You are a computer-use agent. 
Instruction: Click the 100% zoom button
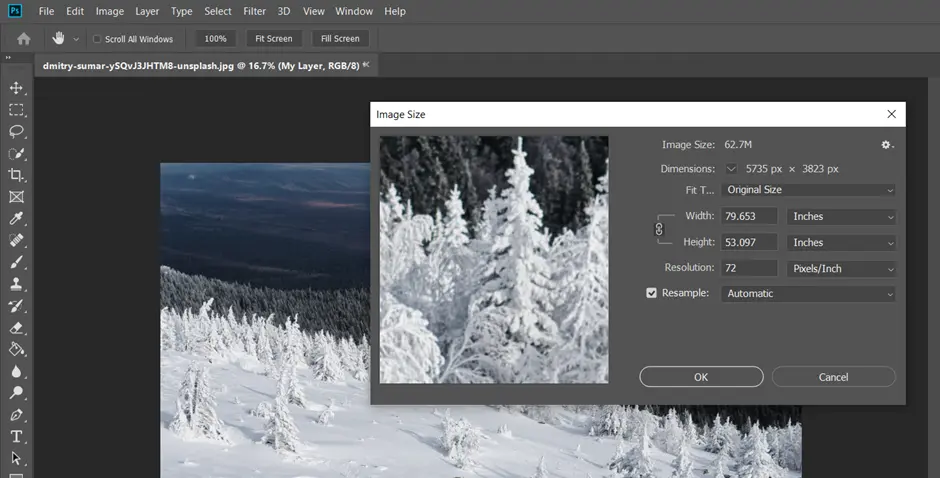tap(216, 39)
